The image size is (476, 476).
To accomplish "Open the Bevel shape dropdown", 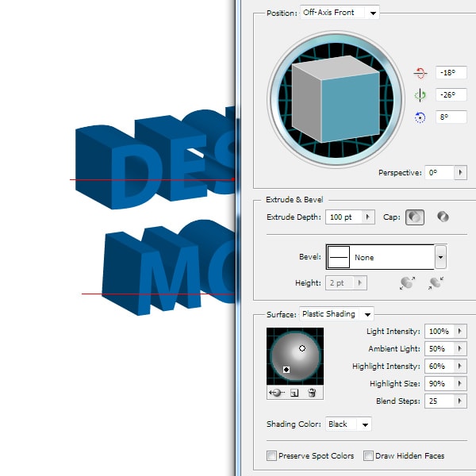I will [x=440, y=258].
